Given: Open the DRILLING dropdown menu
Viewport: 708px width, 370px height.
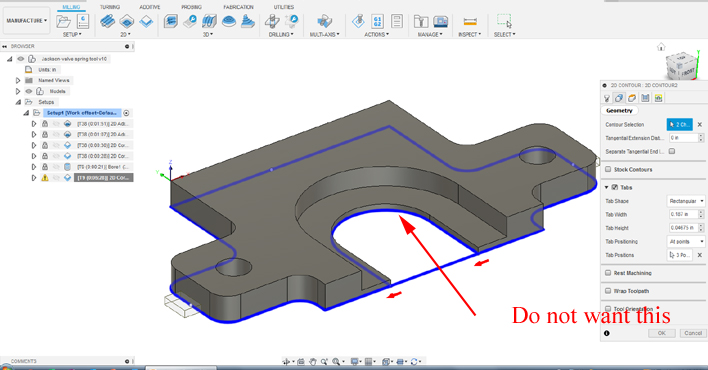Looking at the screenshot, I should pyautogui.click(x=281, y=34).
